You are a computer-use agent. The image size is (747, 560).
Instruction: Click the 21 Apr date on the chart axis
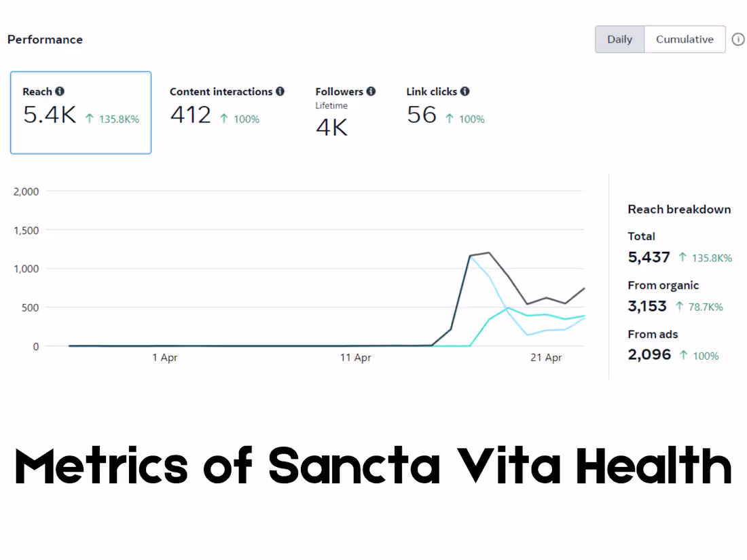[546, 358]
